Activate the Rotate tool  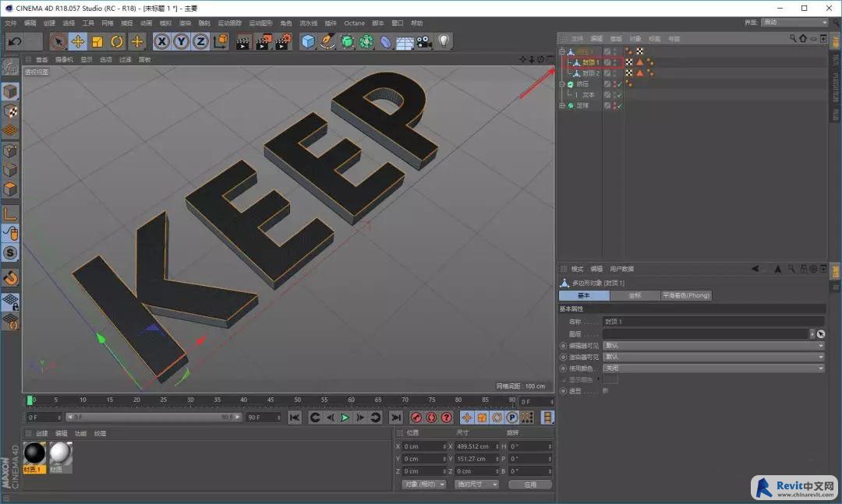[x=116, y=41]
